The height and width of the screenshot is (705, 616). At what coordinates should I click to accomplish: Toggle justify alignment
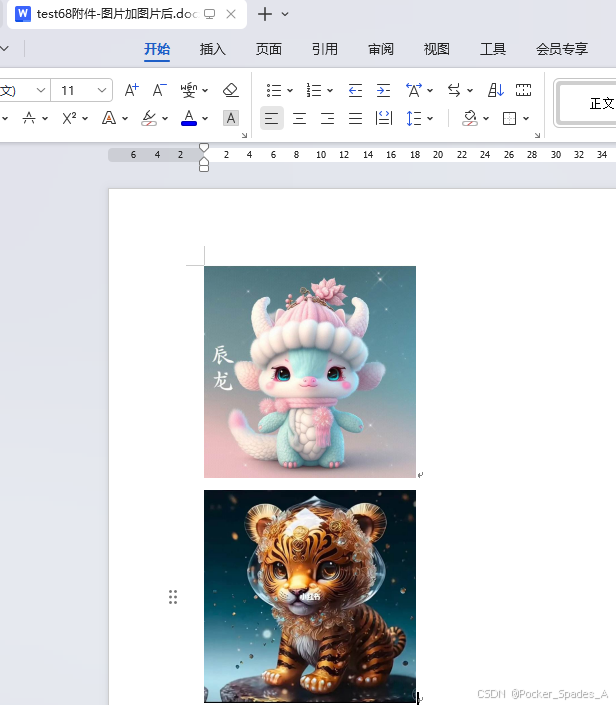355,118
